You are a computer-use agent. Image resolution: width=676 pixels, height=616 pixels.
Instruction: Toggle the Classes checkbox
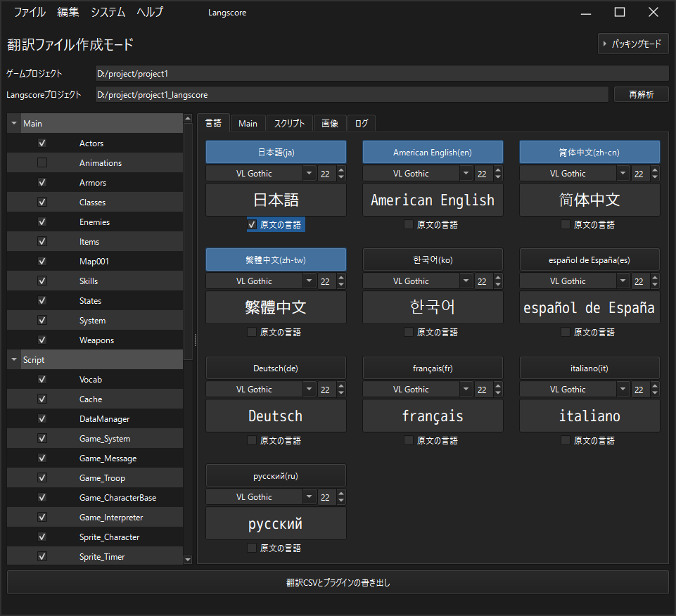coord(42,203)
